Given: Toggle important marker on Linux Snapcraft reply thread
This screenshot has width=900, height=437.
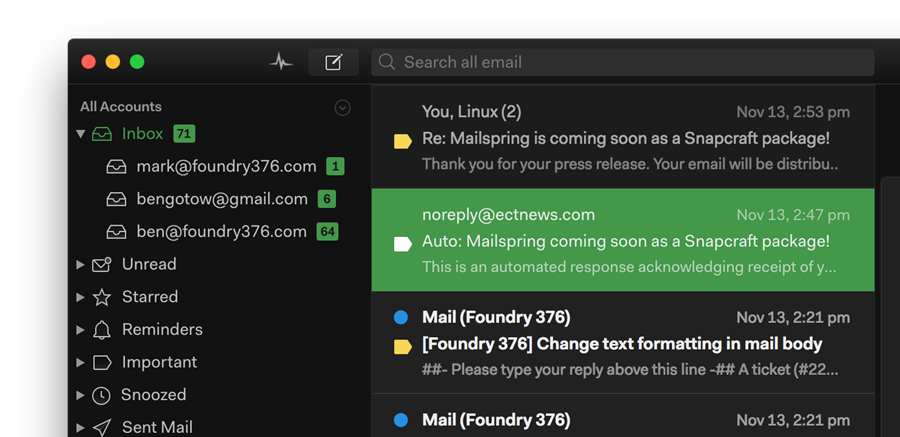Looking at the screenshot, I should tap(403, 141).
